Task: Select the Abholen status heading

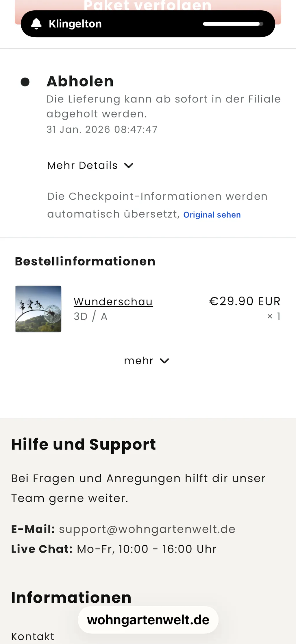Action: 80,81
